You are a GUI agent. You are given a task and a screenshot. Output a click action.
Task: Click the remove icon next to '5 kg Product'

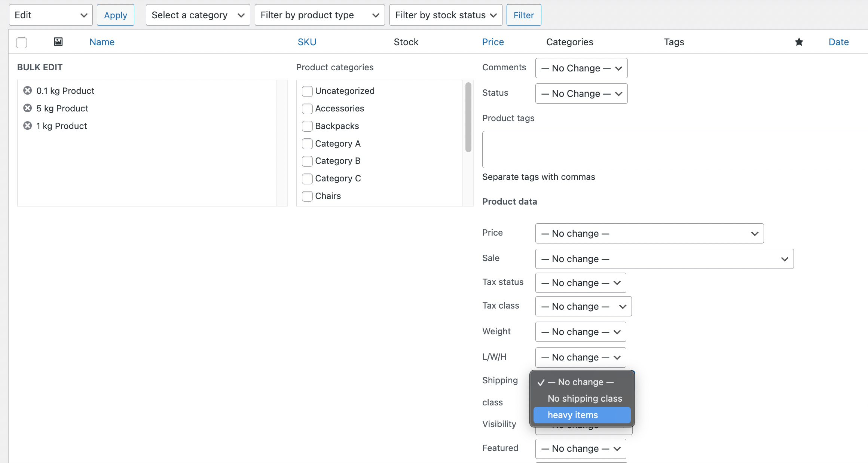[x=27, y=108]
